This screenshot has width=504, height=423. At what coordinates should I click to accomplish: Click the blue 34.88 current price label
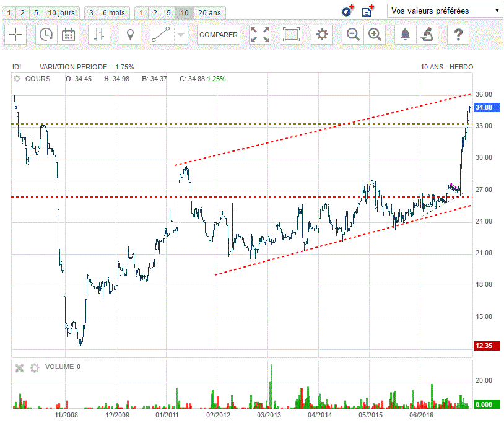click(x=487, y=107)
